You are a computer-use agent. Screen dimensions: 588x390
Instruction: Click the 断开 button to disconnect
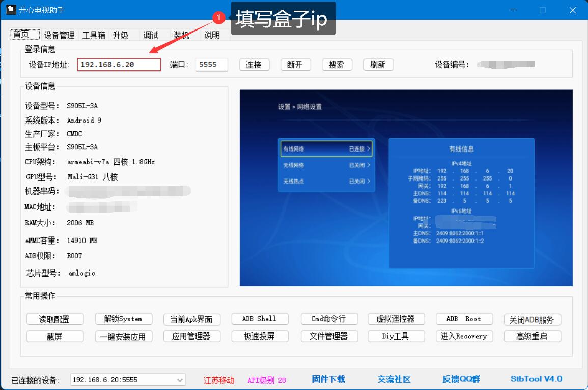295,64
